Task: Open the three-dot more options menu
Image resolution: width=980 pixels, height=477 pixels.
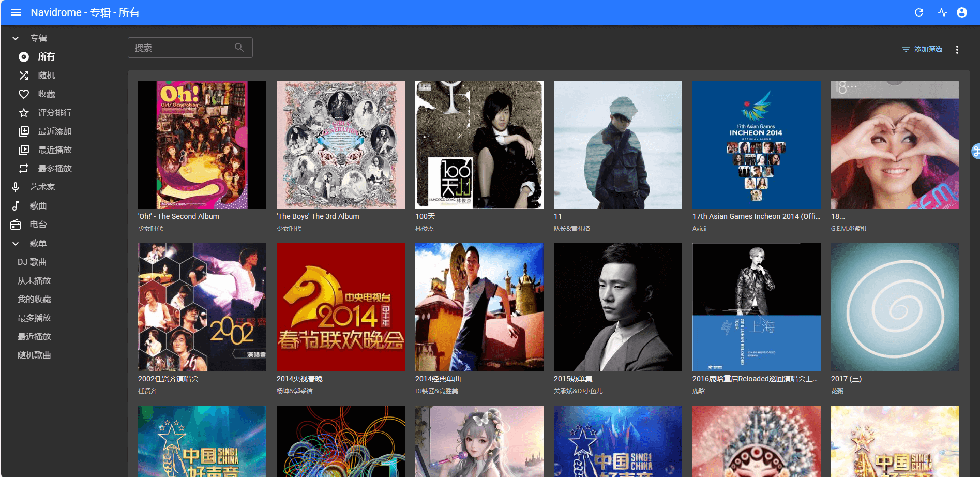Action: pyautogui.click(x=957, y=50)
